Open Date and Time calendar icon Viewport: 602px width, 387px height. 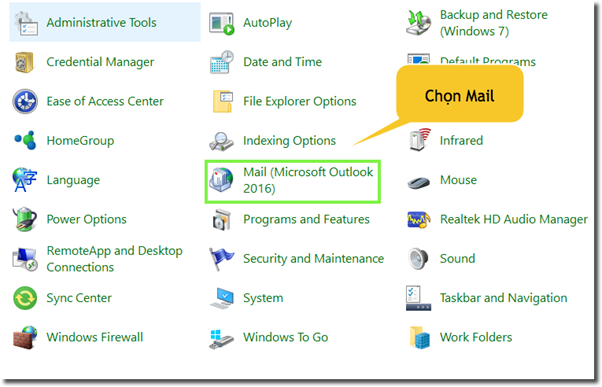click(222, 62)
